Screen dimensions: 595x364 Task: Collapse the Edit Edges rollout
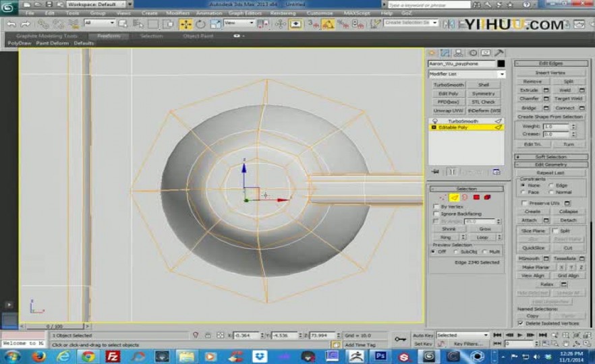pos(551,63)
